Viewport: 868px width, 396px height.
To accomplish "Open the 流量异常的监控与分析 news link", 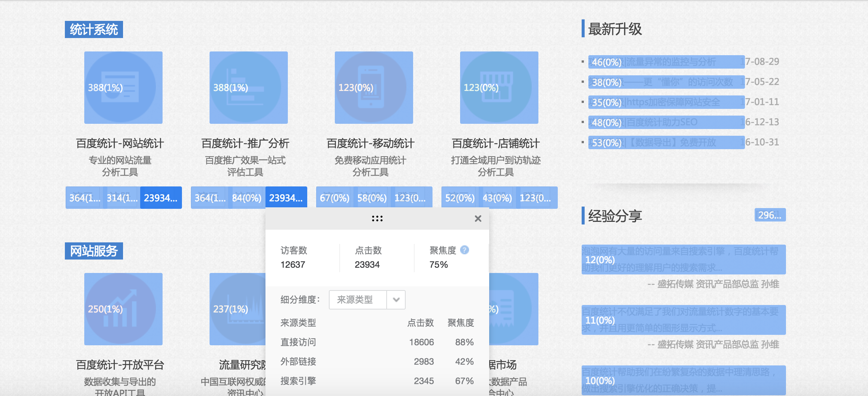I will [x=666, y=62].
